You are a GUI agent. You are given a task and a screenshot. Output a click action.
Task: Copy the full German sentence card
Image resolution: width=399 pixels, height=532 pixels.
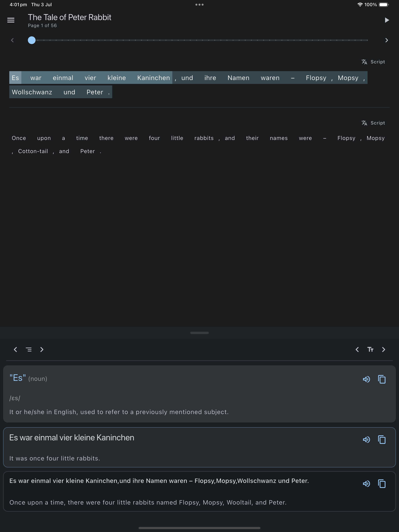[382, 484]
